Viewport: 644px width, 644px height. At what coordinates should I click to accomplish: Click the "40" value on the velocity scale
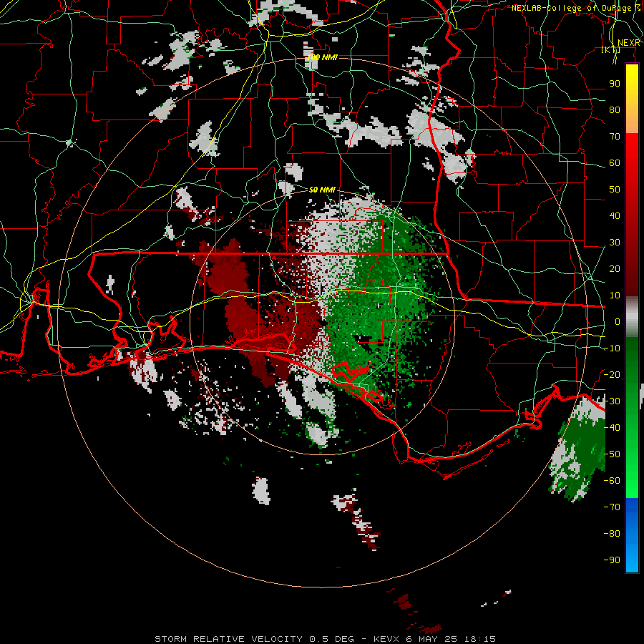coord(615,216)
